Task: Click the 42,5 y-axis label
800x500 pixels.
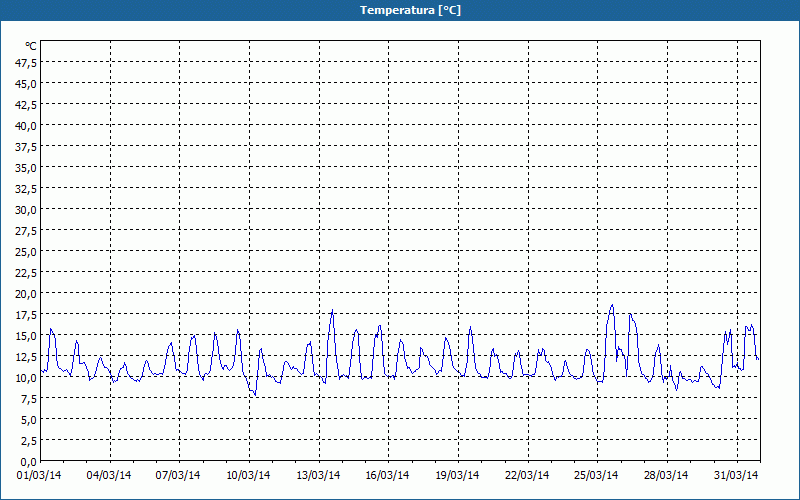Action: 27,104
